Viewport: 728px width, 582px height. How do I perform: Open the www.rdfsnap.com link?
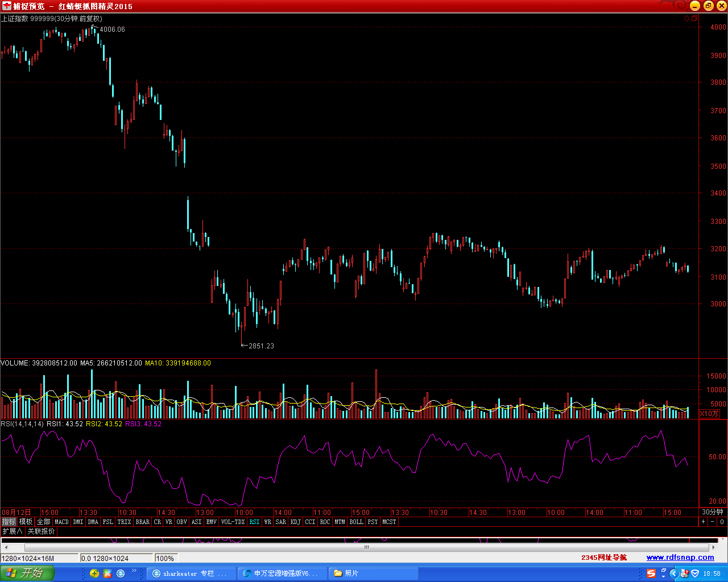680,558
